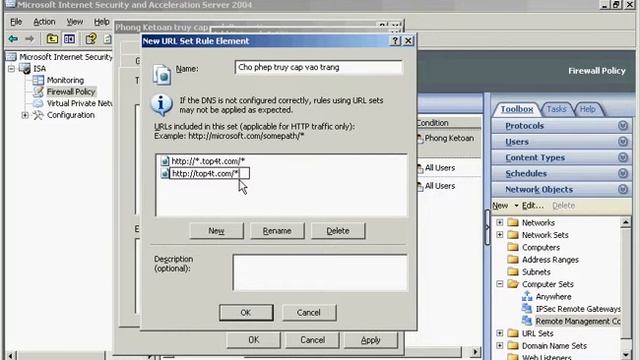Expand the Schedules section chevron
Screen dimensions: 640x360
623,173
